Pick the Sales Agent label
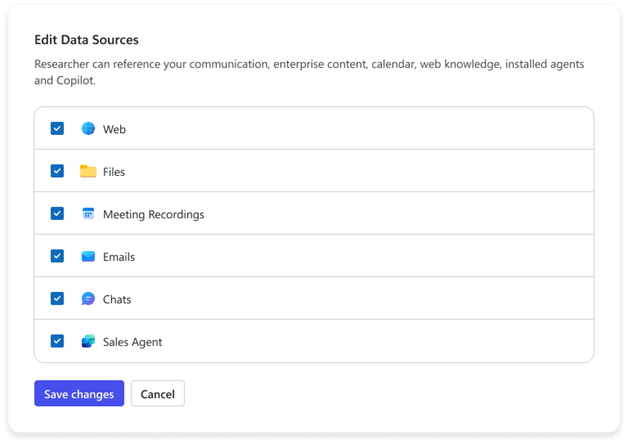 pos(132,342)
